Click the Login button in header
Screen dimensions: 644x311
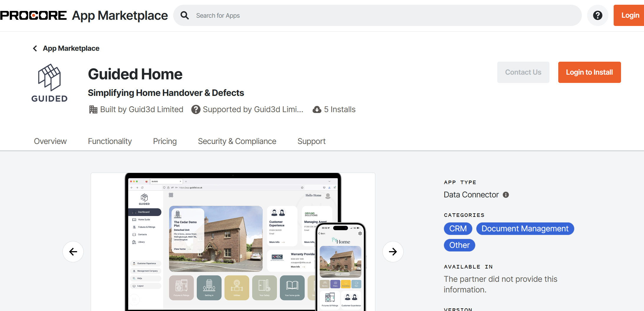pyautogui.click(x=630, y=15)
